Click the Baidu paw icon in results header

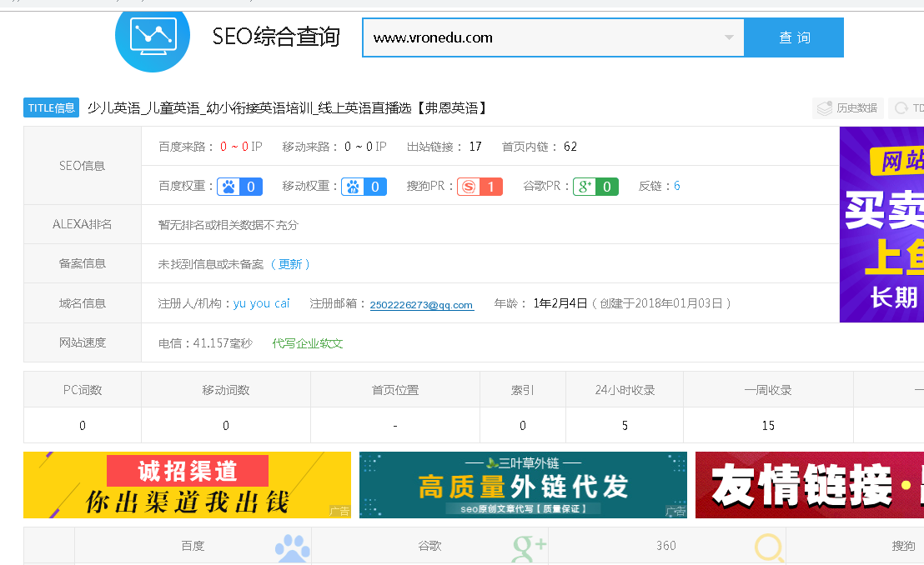tap(293, 547)
